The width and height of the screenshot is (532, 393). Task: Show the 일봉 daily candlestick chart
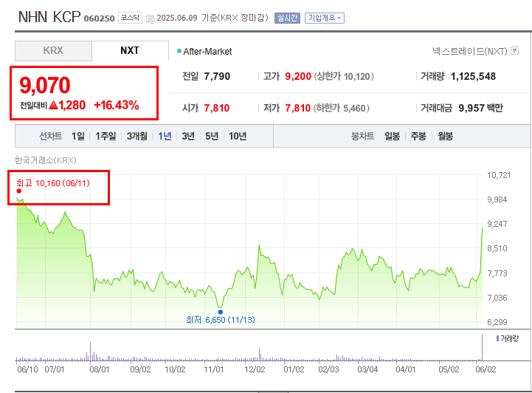coord(393,136)
